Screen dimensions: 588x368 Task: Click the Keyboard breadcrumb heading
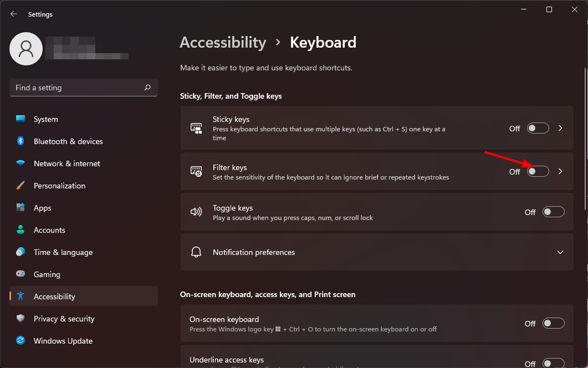pyautogui.click(x=323, y=42)
